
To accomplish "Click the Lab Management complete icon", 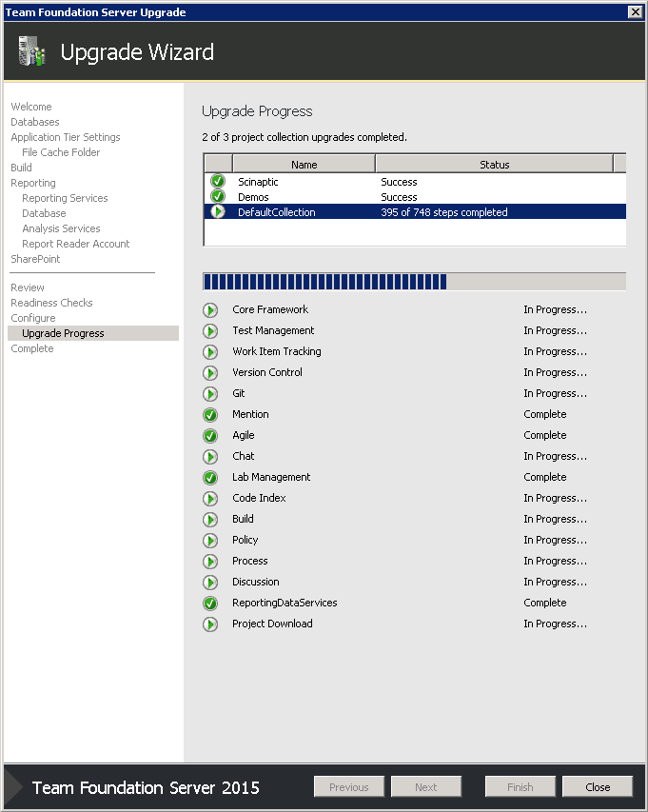I will coord(210,478).
